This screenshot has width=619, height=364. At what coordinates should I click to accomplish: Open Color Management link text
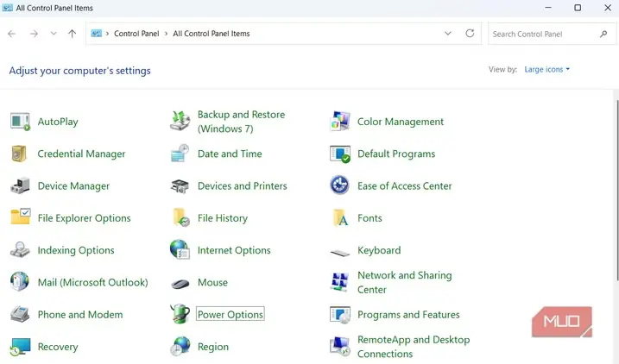pos(401,122)
